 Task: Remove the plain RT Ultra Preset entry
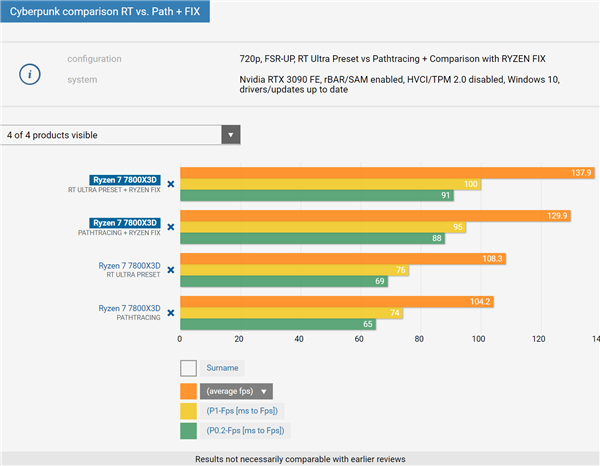tap(170, 270)
